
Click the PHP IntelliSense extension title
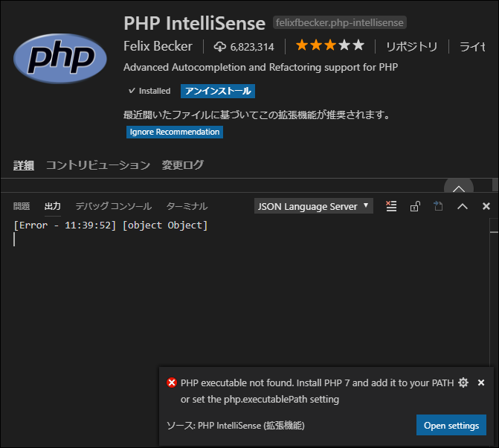194,24
